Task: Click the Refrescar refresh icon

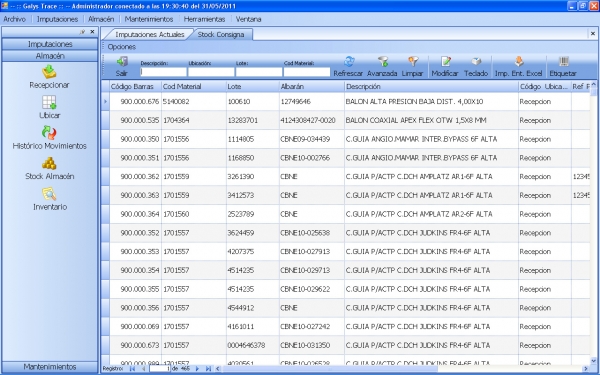Action: tap(349, 62)
